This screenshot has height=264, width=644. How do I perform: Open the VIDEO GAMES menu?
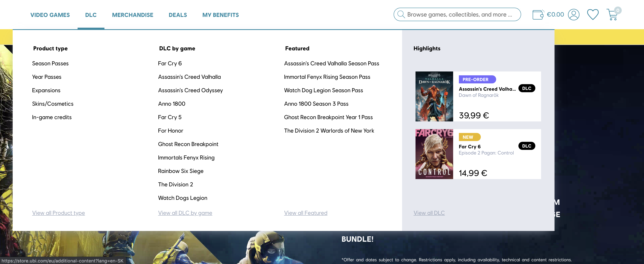click(50, 15)
